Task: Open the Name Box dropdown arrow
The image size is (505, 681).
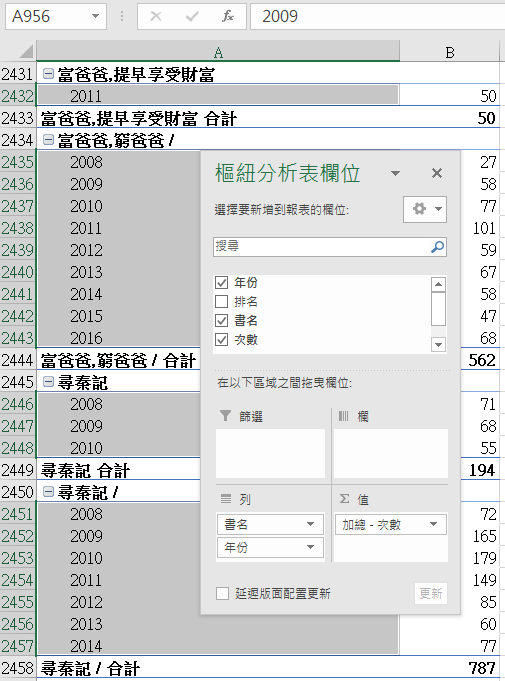Action: [95, 17]
